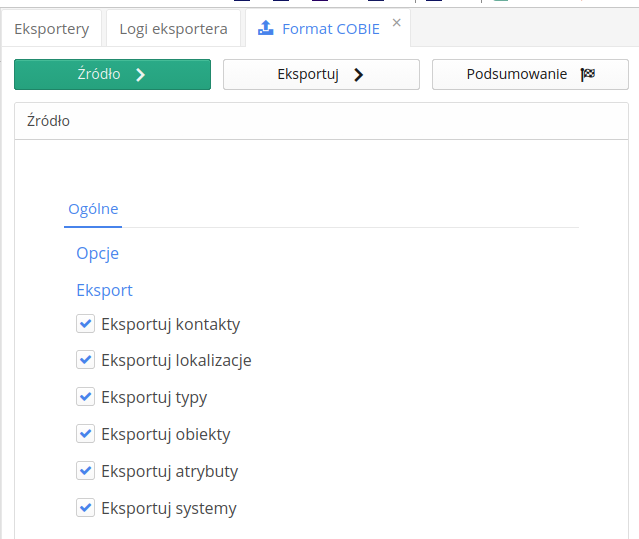Switch to the Eksportery tab
639x539 pixels.
(x=51, y=29)
